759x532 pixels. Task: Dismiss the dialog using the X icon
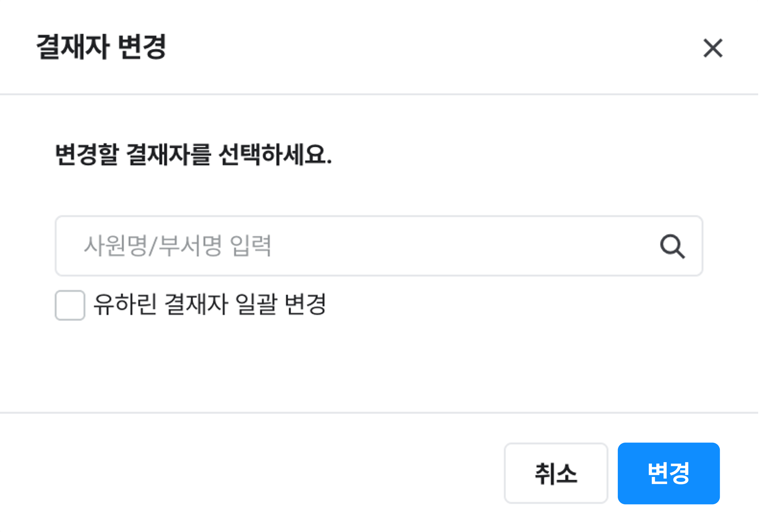click(713, 48)
